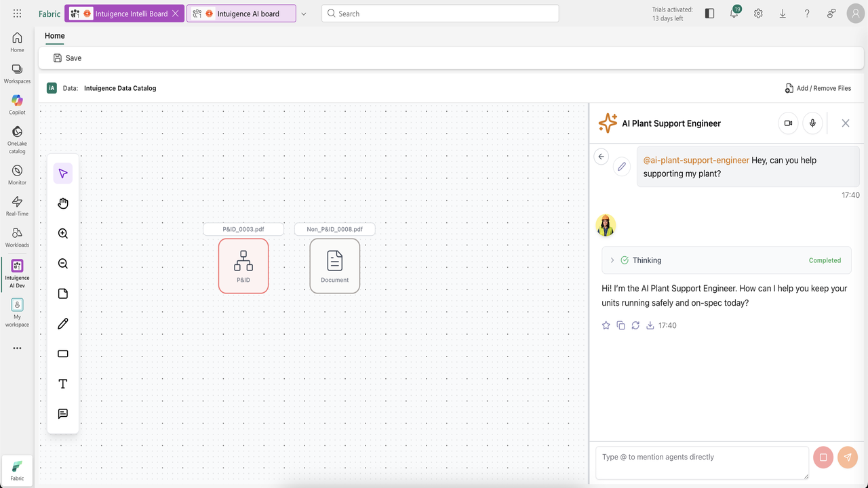
Task: Go back in the chat panel
Action: 601,157
